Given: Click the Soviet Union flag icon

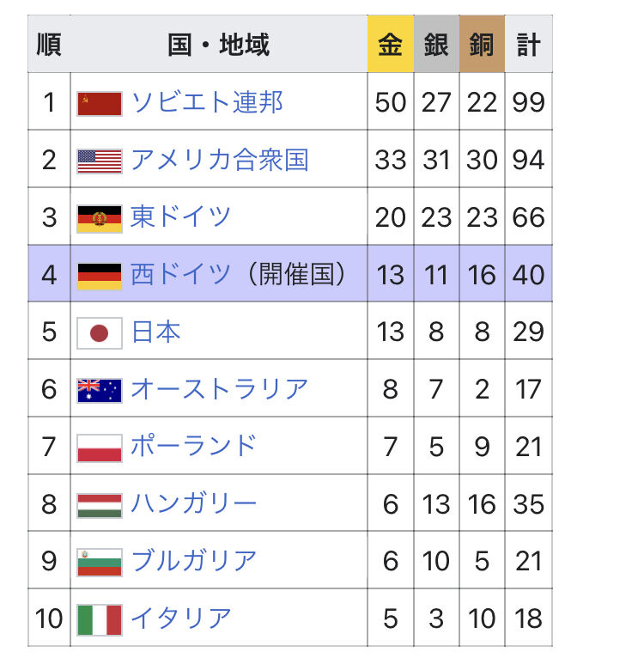Looking at the screenshot, I should point(100,103).
